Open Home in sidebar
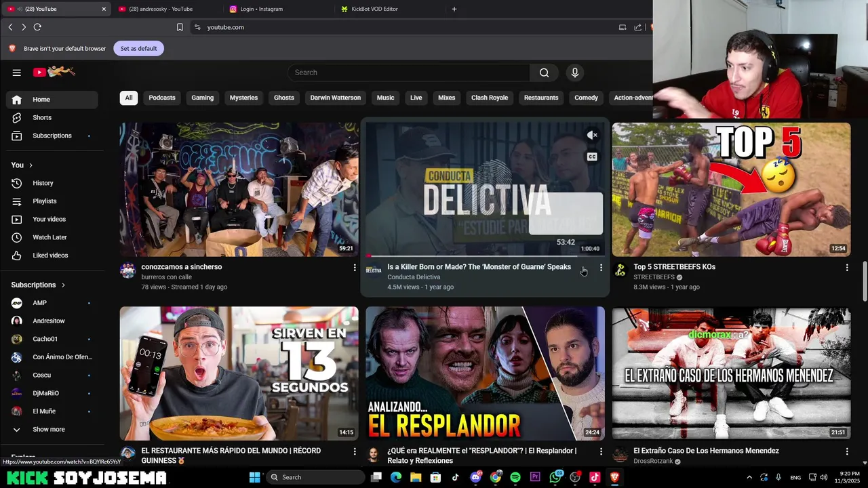The image size is (868, 488). [52, 100]
